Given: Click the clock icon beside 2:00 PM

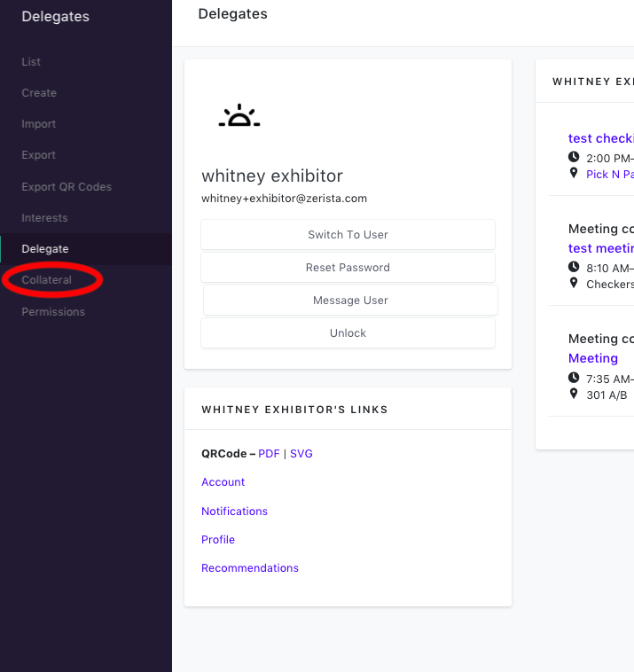Looking at the screenshot, I should click(574, 157).
